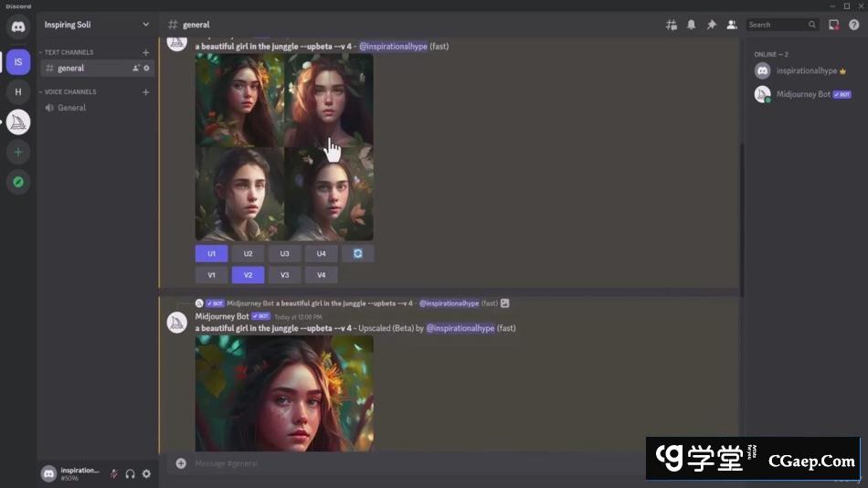
Task: Open the Midjourney sailboat server
Action: click(18, 122)
